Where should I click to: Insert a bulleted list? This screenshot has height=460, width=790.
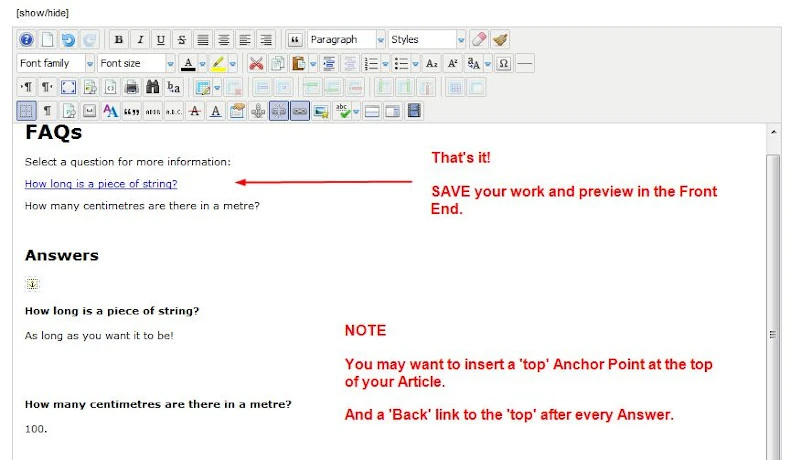402,63
